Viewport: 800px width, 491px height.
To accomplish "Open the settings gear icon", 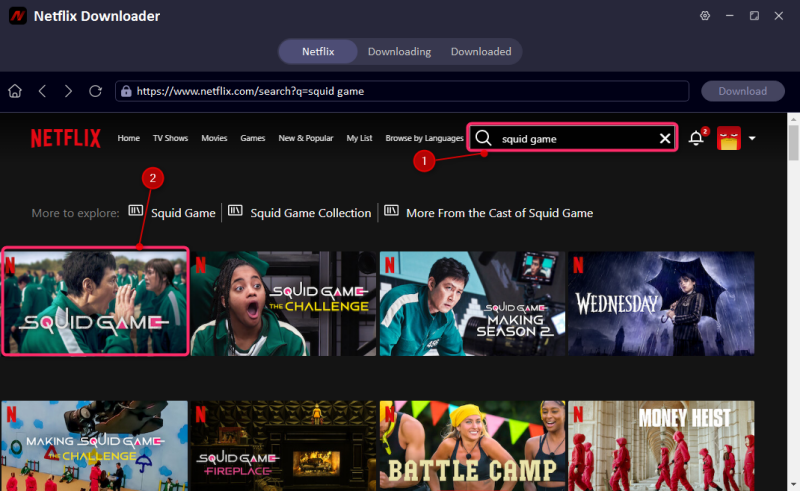I will 705,16.
